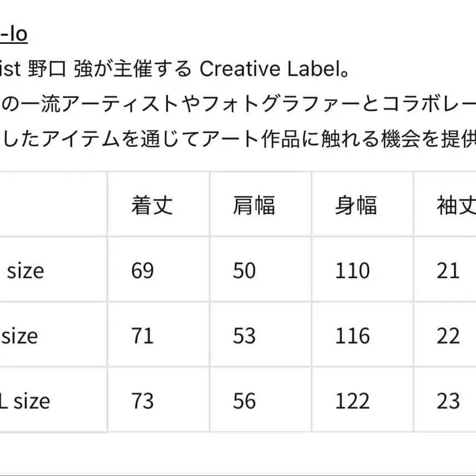476x476 pixels.
Task: Select the cell showing 71
Action: 142,336
